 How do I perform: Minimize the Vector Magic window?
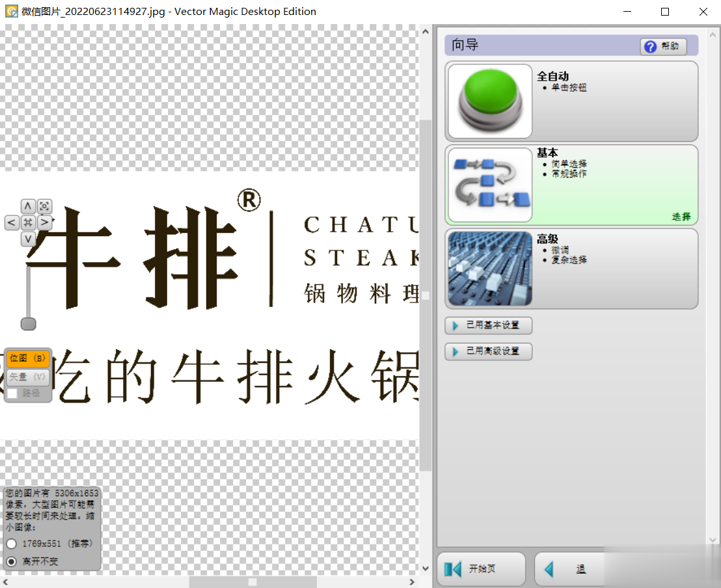[x=627, y=12]
